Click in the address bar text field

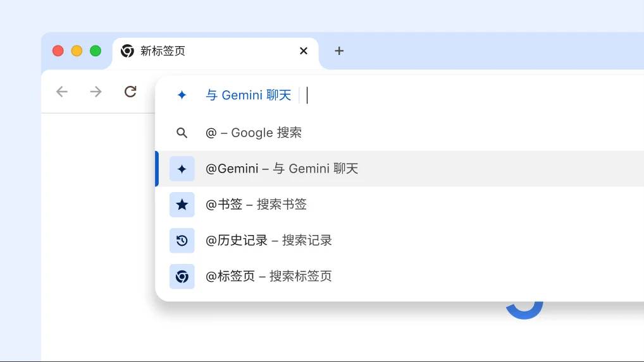coord(443,95)
